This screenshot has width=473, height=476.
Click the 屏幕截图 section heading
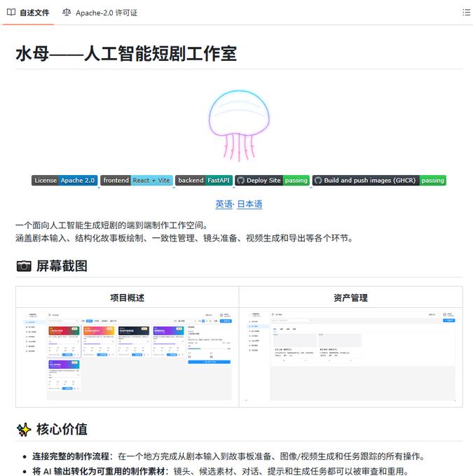click(62, 266)
